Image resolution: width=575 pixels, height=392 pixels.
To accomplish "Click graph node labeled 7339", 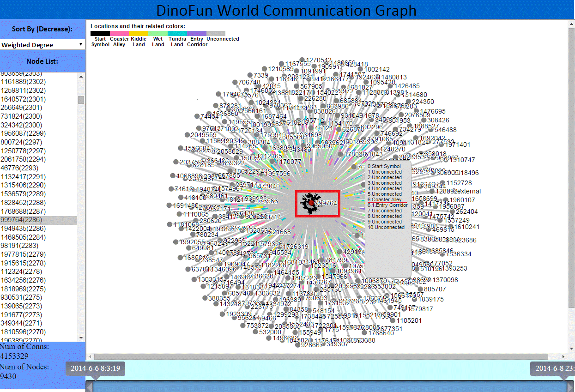I will [250, 75].
